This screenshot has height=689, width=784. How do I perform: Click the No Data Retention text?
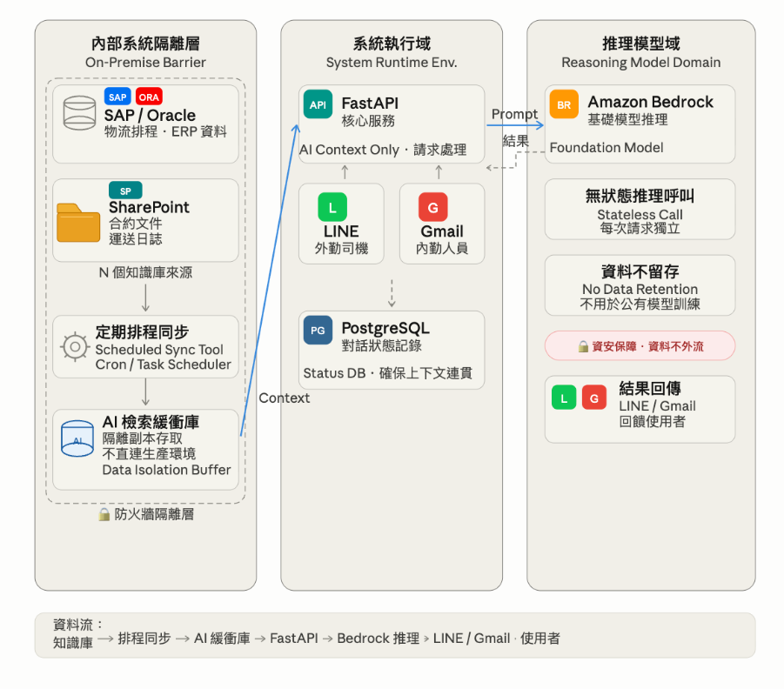coord(640,289)
